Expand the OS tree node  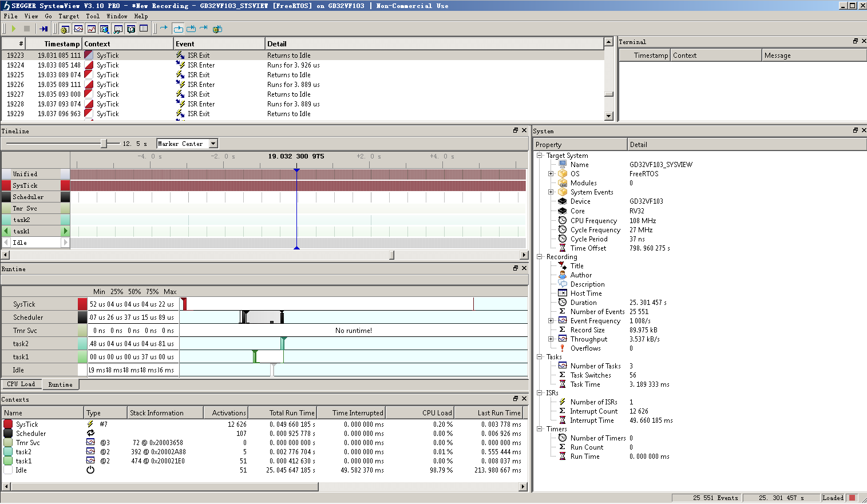(x=551, y=174)
